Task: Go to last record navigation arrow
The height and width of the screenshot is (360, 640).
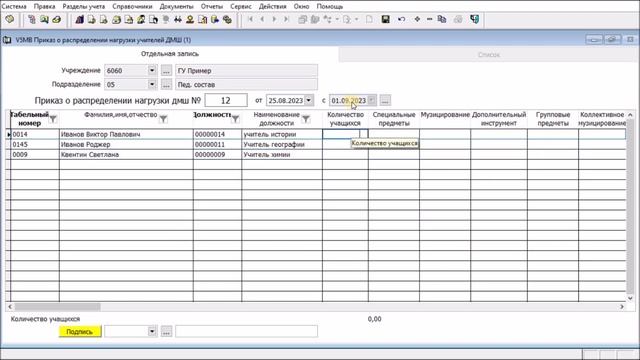Action: pos(287,19)
